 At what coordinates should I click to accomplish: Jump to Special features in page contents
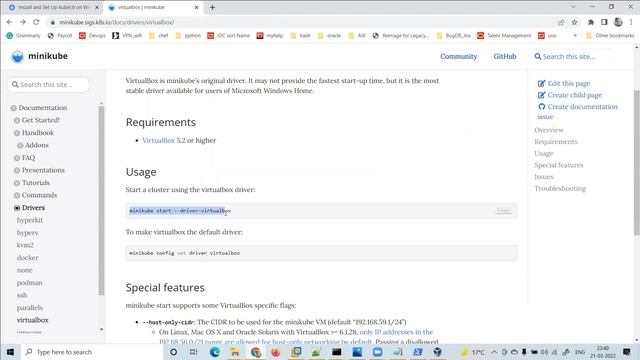(x=559, y=165)
